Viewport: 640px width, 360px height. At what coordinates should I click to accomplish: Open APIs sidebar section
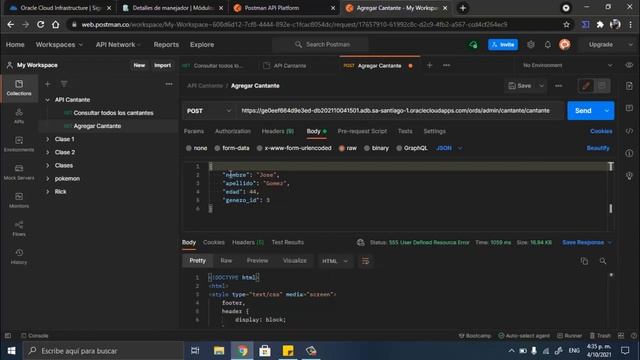[x=19, y=116]
